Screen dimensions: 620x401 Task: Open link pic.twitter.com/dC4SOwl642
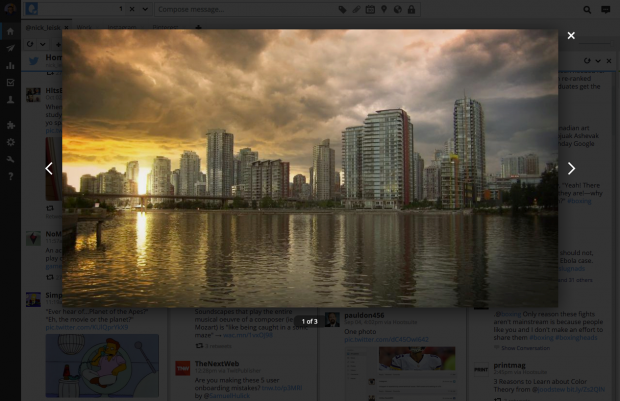(x=386, y=339)
